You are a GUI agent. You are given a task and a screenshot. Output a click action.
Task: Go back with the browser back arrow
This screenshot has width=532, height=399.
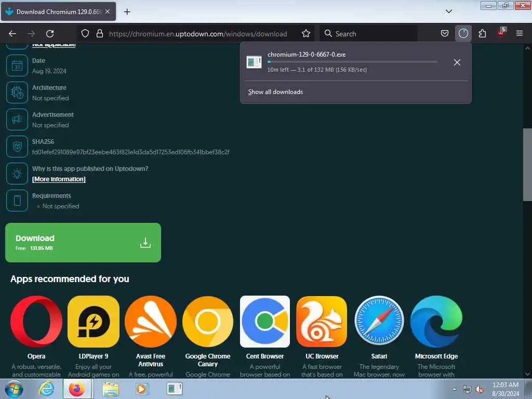coord(12,34)
